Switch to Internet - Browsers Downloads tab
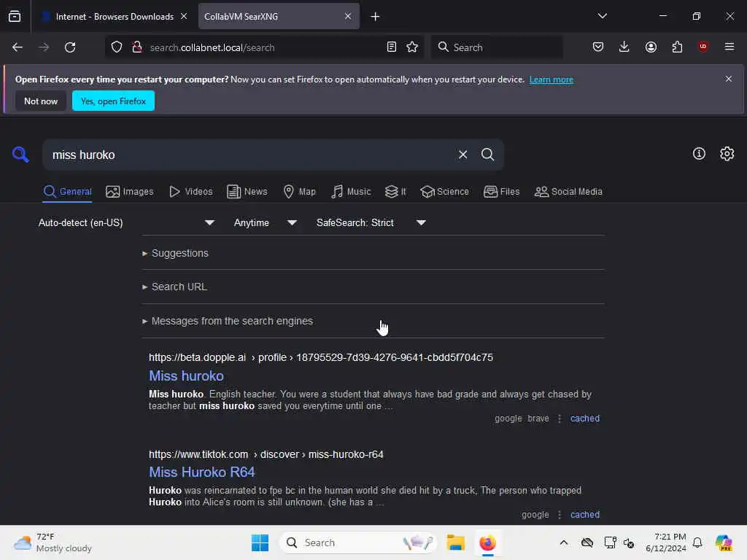Image resolution: width=747 pixels, height=560 pixels. [x=115, y=16]
